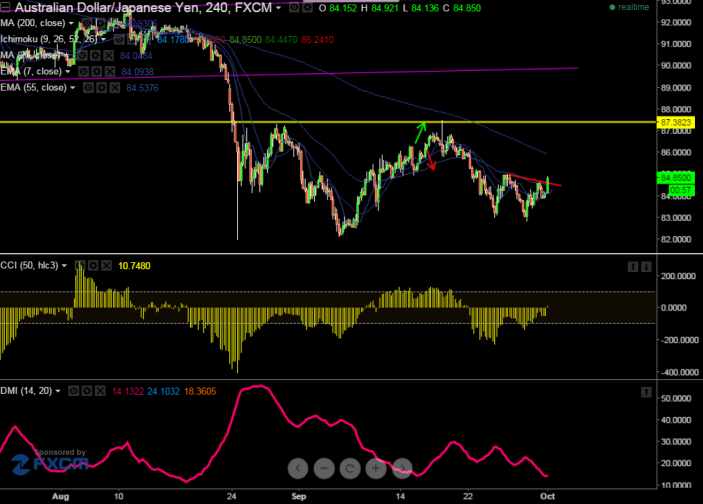Viewport: 703px width, 504px height.
Task: Shift the chart right with the forward arrow
Action: pos(402,469)
